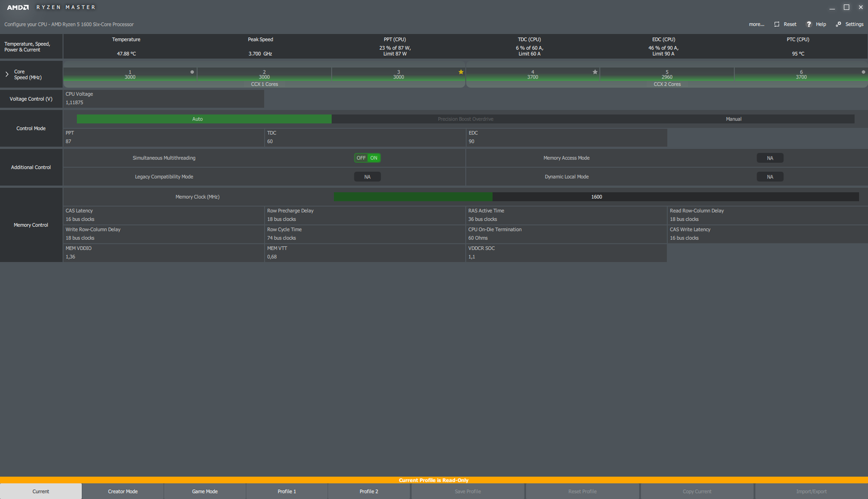This screenshot has height=499, width=868.
Task: Maximize the Ryzen Master window
Action: tap(846, 7)
